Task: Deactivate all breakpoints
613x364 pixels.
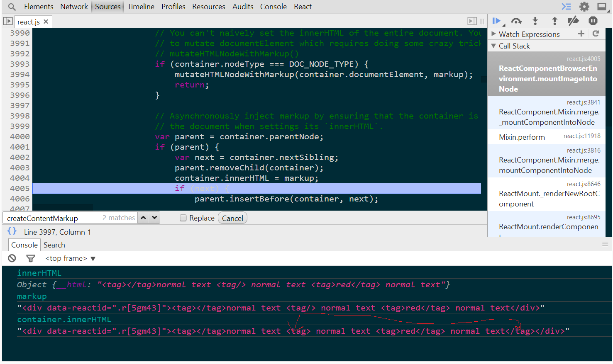Action: point(573,21)
